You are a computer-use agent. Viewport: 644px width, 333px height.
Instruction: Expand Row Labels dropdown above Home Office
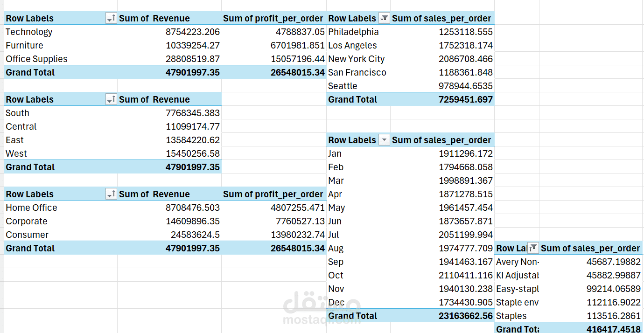(111, 194)
